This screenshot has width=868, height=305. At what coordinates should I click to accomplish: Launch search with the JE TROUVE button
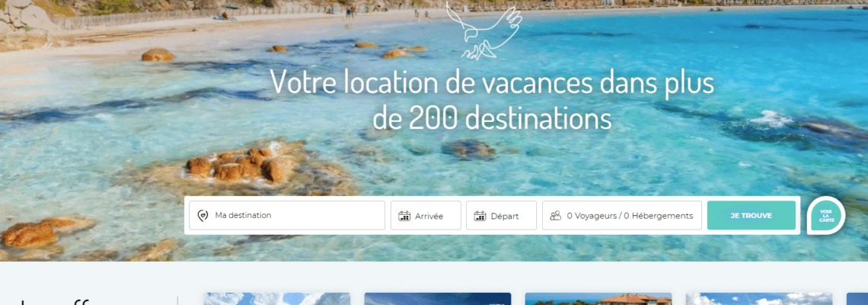click(x=752, y=215)
